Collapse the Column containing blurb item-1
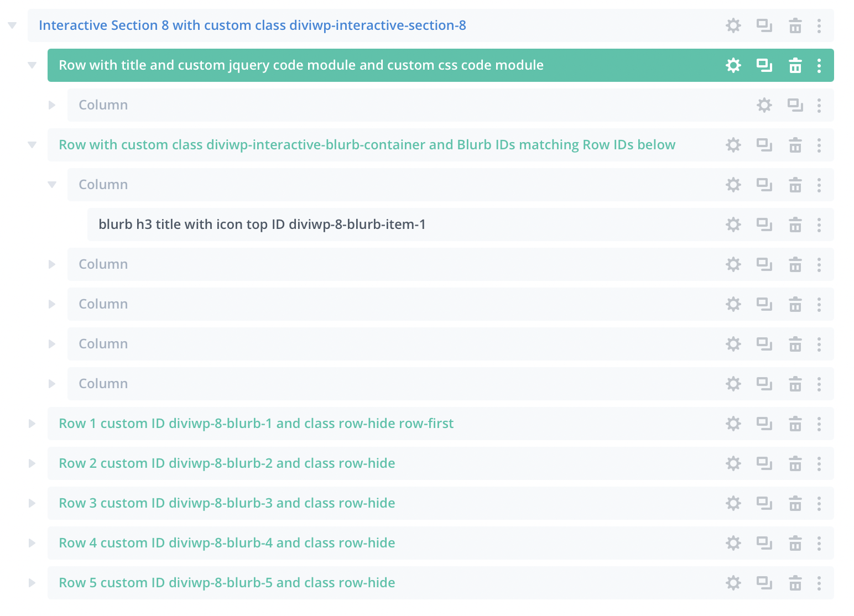 (52, 185)
